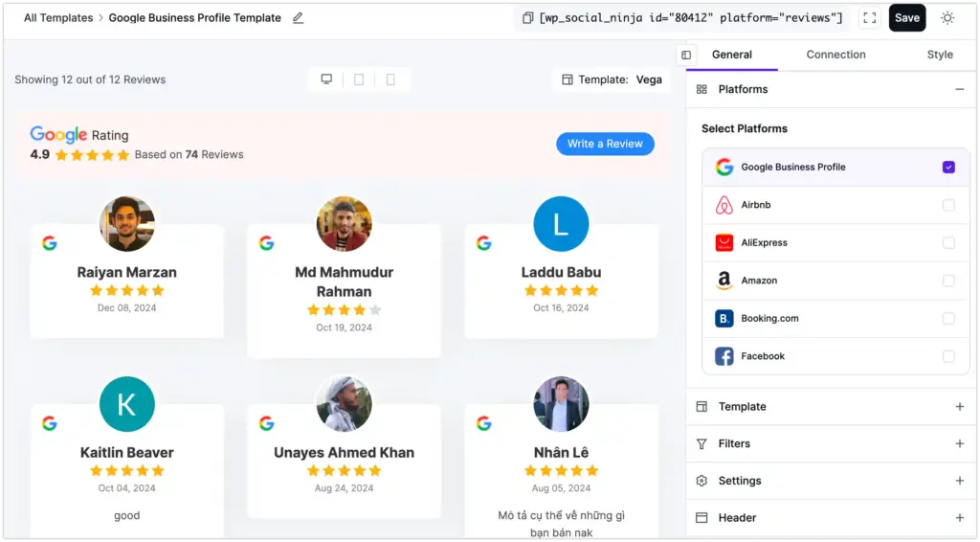Click the Facebook logo icon
This screenshot has height=542, width=980.
point(724,356)
